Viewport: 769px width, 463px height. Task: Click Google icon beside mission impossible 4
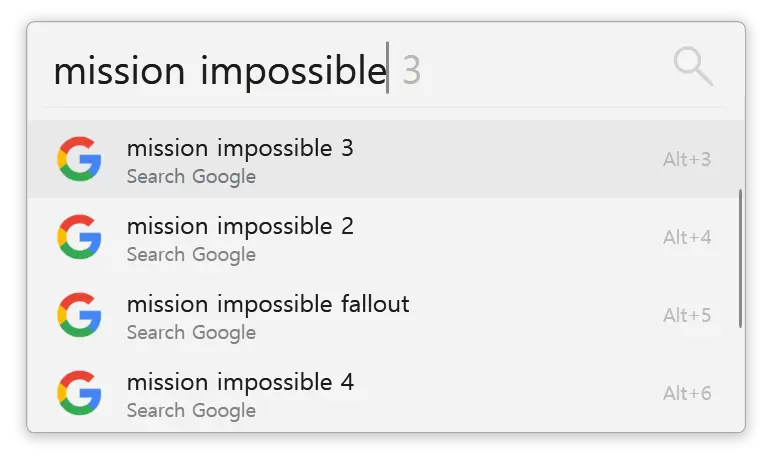point(79,393)
